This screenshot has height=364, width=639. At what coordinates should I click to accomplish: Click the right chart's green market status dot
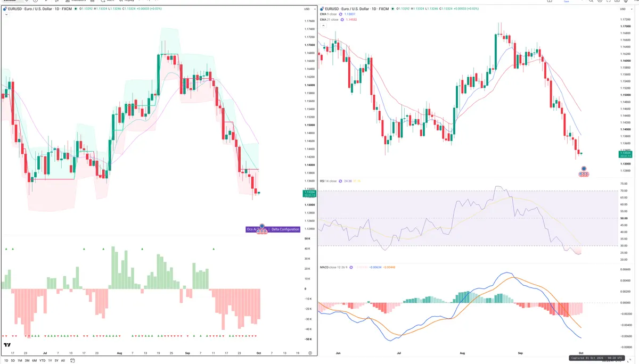(x=394, y=9)
